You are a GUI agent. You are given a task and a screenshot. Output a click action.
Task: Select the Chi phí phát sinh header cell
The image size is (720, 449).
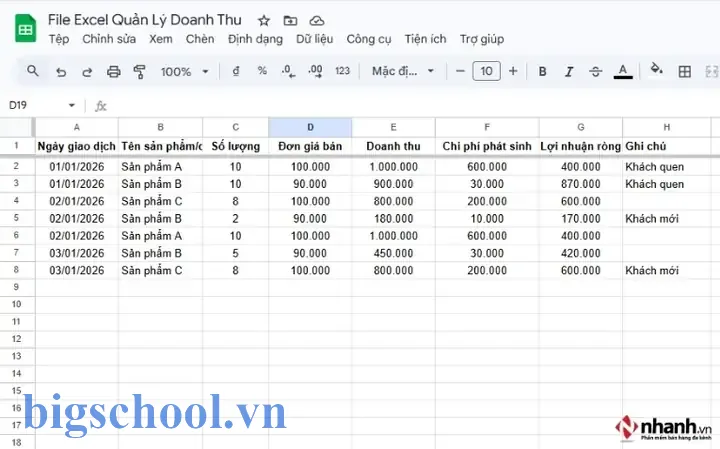487,146
